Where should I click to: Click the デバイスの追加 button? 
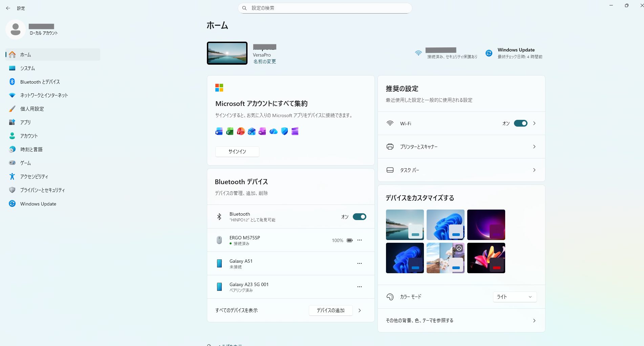[x=330, y=310]
